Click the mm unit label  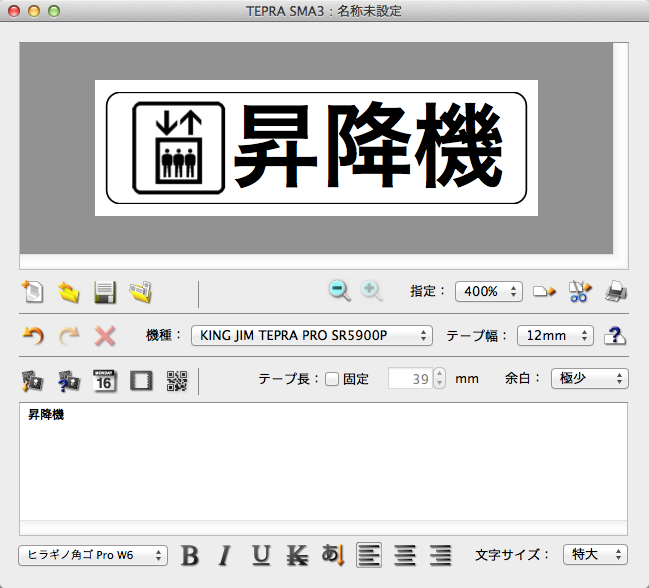(467, 379)
